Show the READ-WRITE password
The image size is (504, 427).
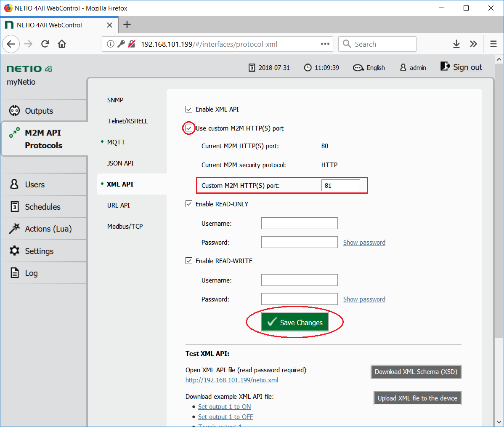(x=364, y=299)
